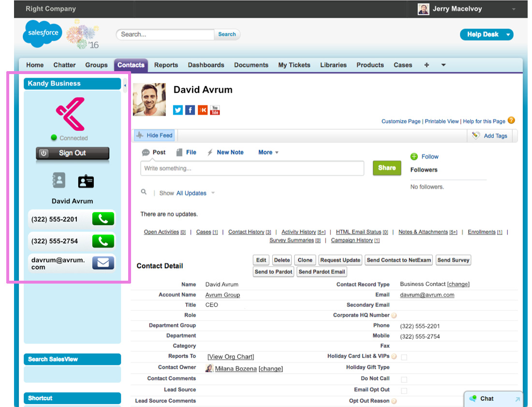Click David Avrum's profile photo

pos(149,100)
